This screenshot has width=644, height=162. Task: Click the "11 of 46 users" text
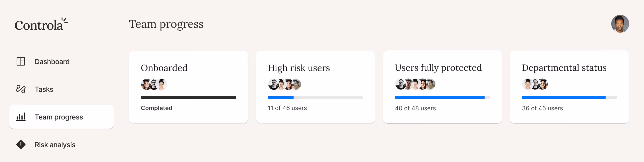(287, 108)
